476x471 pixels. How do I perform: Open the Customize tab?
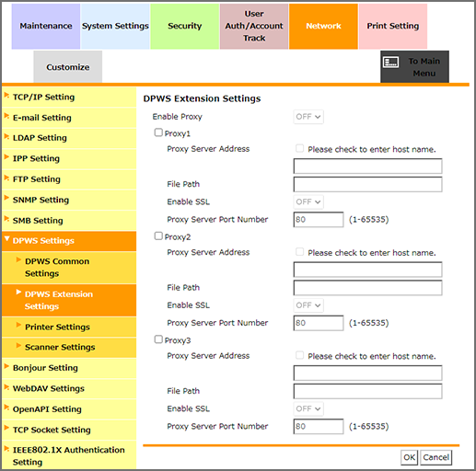point(68,67)
